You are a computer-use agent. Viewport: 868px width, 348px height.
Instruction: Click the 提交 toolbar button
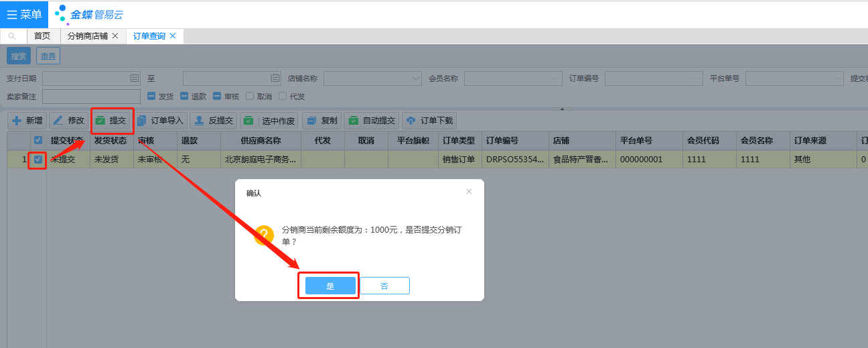[x=111, y=121]
